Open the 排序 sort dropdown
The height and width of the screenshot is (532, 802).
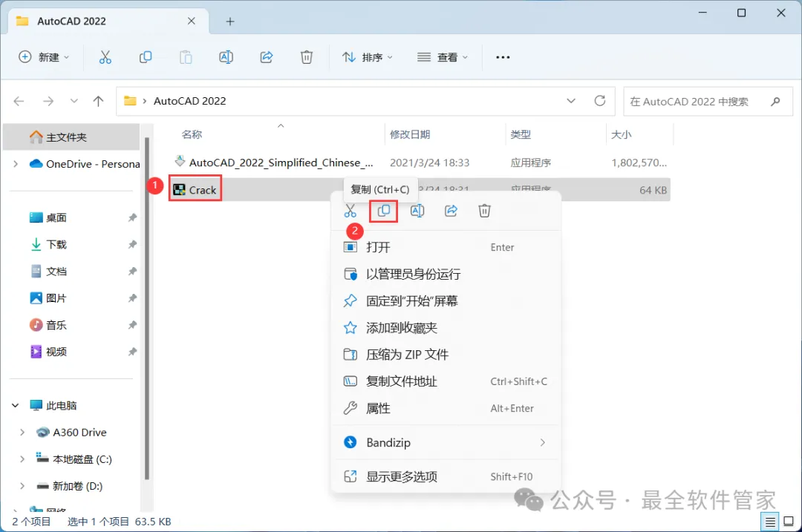point(368,57)
